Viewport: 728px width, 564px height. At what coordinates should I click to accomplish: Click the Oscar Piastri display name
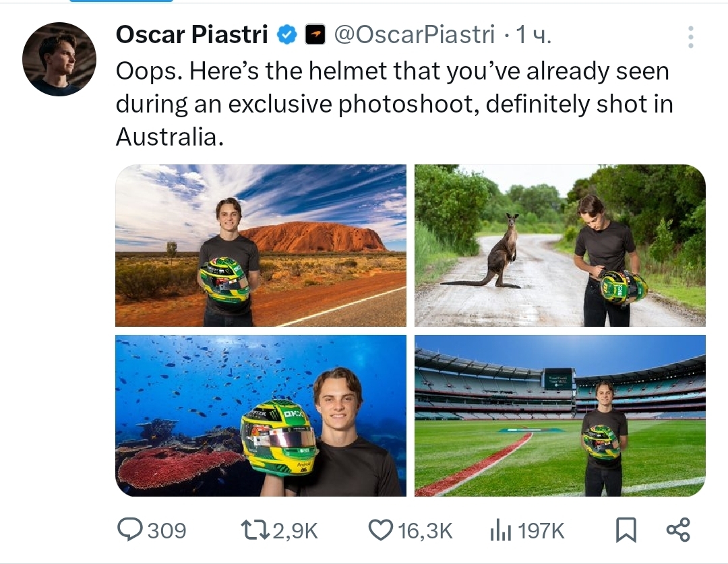[x=192, y=34]
